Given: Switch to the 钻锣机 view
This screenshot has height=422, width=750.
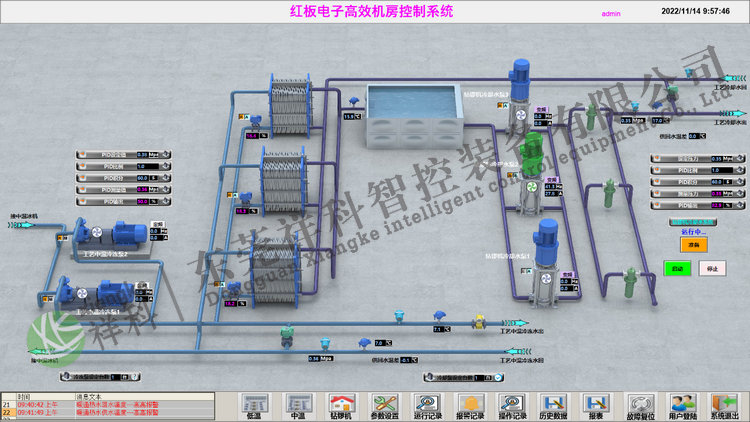Looking at the screenshot, I should 341,405.
